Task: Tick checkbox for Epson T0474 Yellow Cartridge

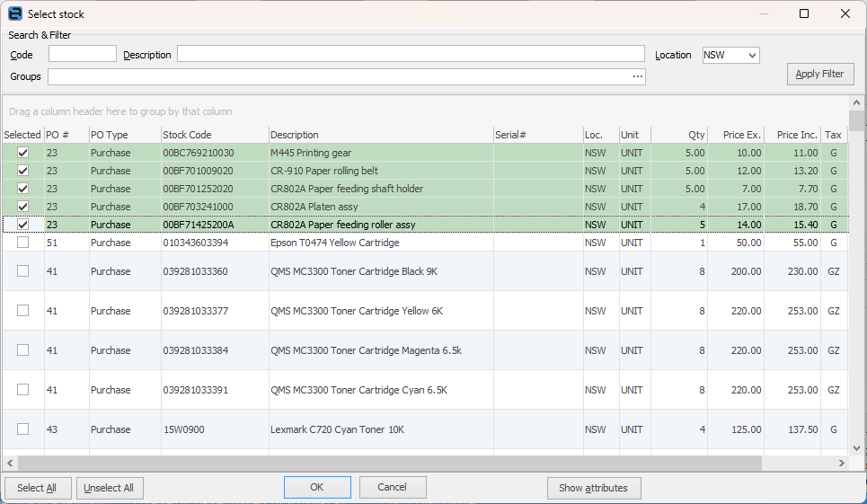Action: point(23,243)
